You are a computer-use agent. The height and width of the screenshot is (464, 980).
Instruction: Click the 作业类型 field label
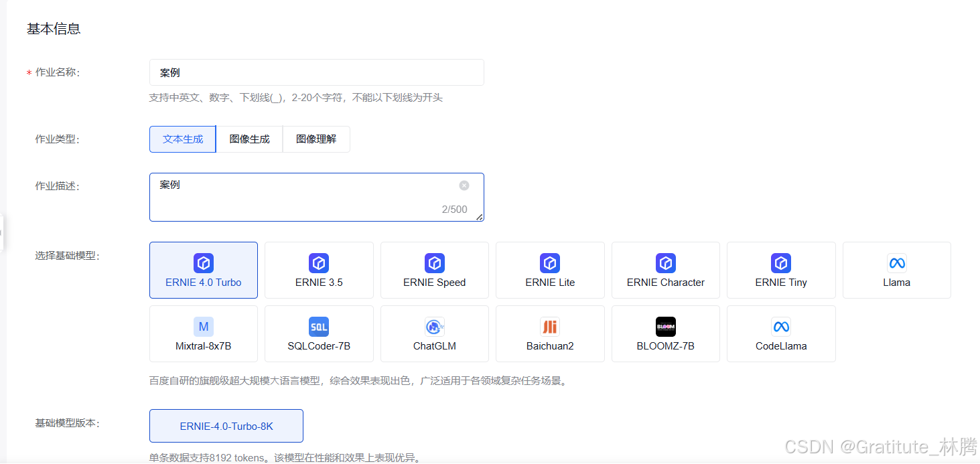[x=58, y=139]
